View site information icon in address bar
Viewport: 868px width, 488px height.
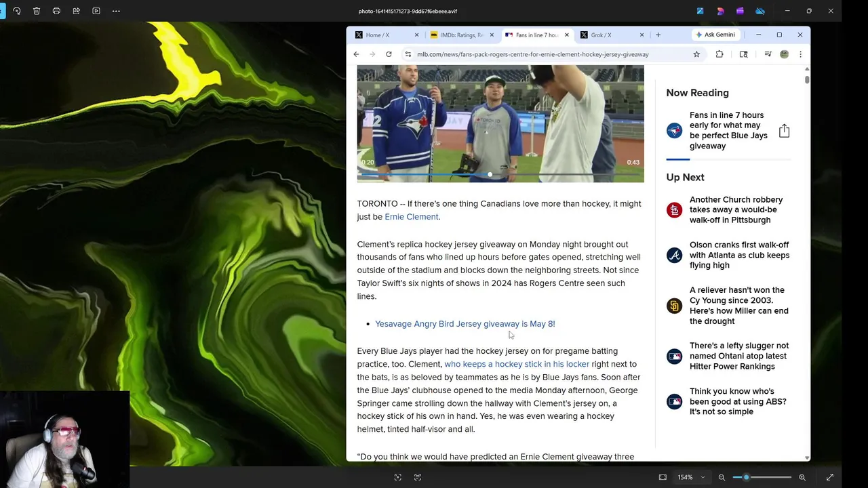point(408,54)
